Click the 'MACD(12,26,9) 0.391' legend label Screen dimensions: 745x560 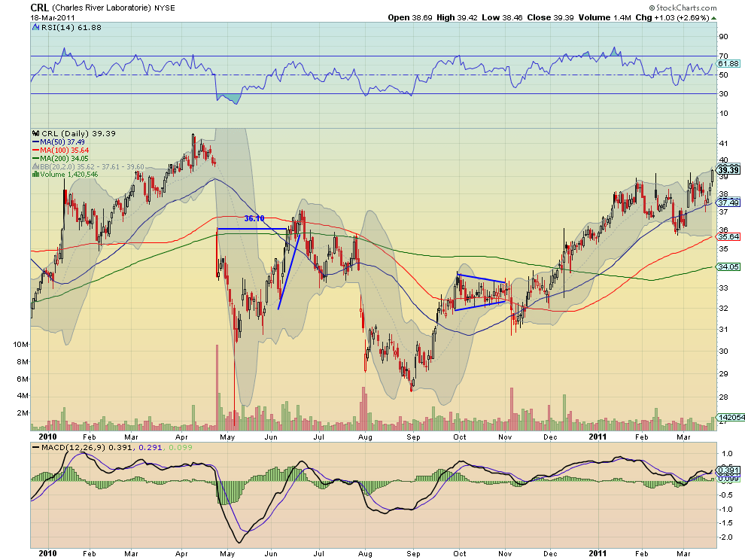point(87,447)
